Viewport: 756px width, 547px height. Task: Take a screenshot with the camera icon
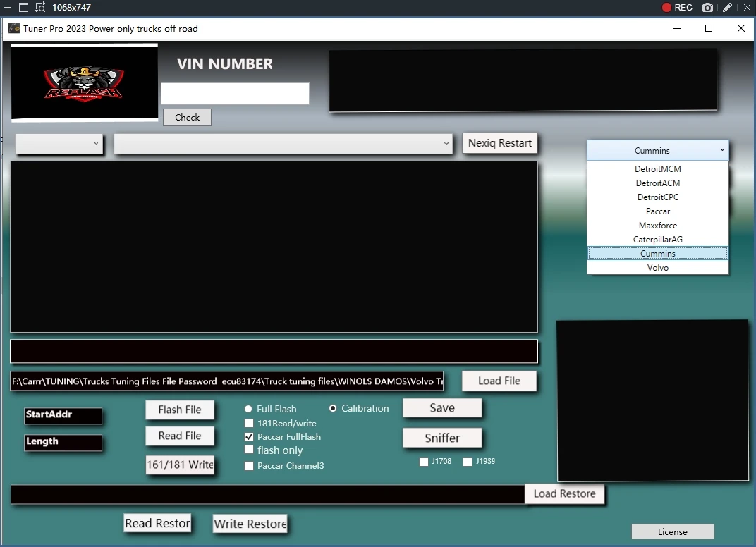(x=707, y=7)
